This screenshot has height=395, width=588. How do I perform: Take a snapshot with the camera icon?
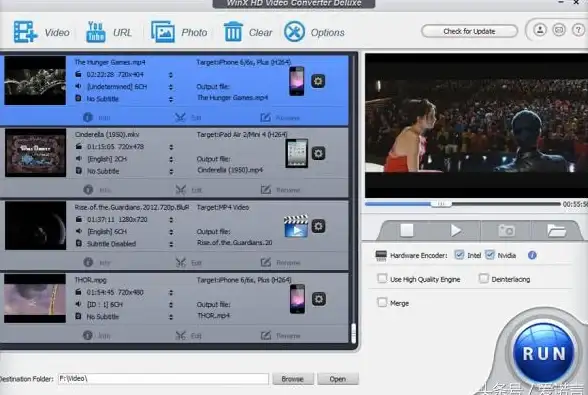(x=506, y=230)
